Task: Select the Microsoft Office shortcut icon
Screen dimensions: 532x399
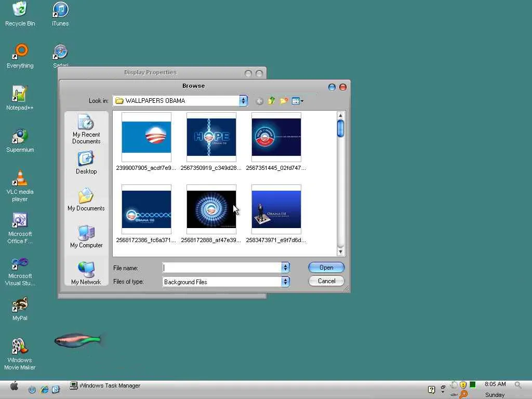Action: [20, 228]
